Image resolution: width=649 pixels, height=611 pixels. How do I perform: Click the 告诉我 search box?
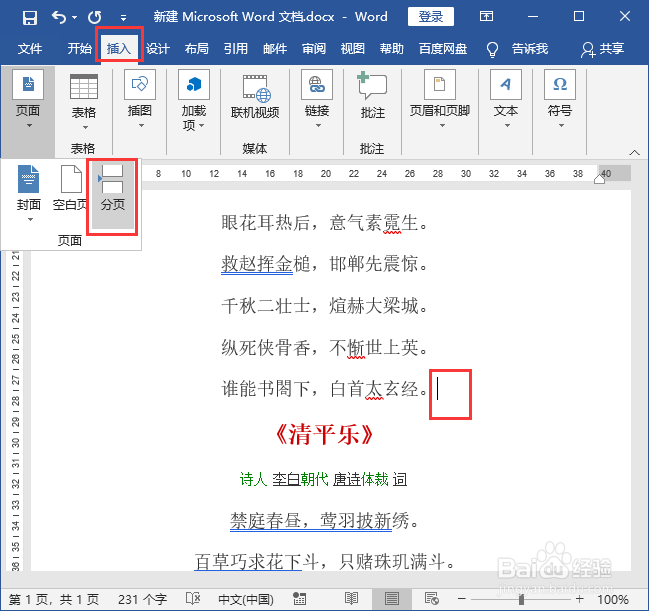pos(530,48)
